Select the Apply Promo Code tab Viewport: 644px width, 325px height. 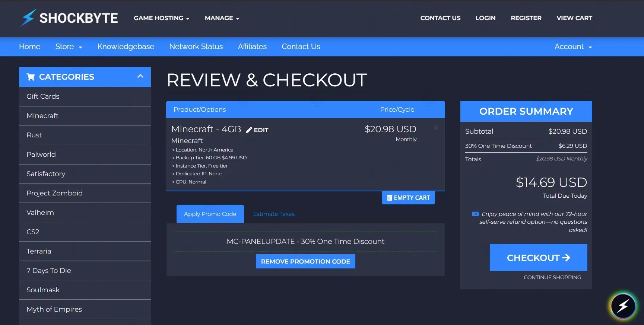tap(210, 214)
